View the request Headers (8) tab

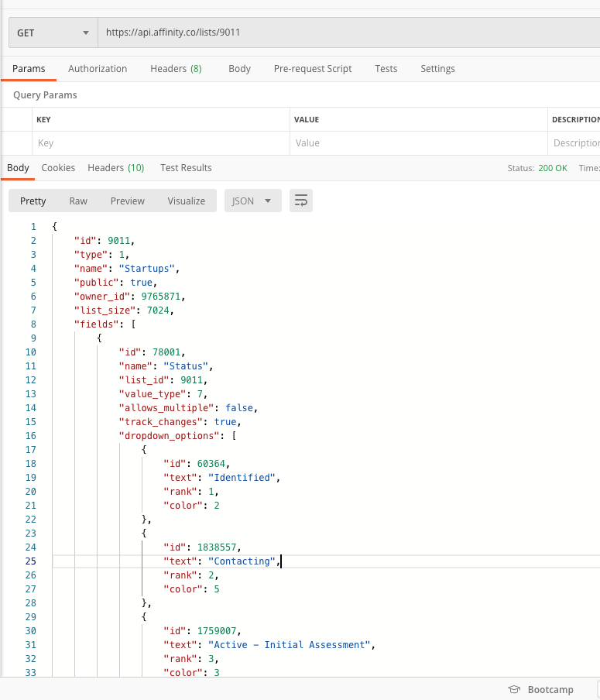coord(176,69)
